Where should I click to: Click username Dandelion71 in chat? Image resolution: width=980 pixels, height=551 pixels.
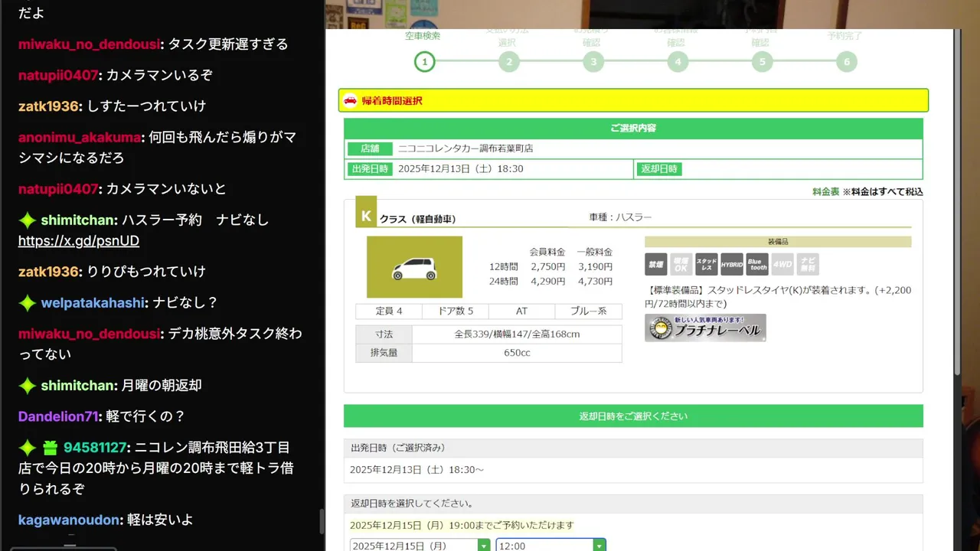[58, 416]
